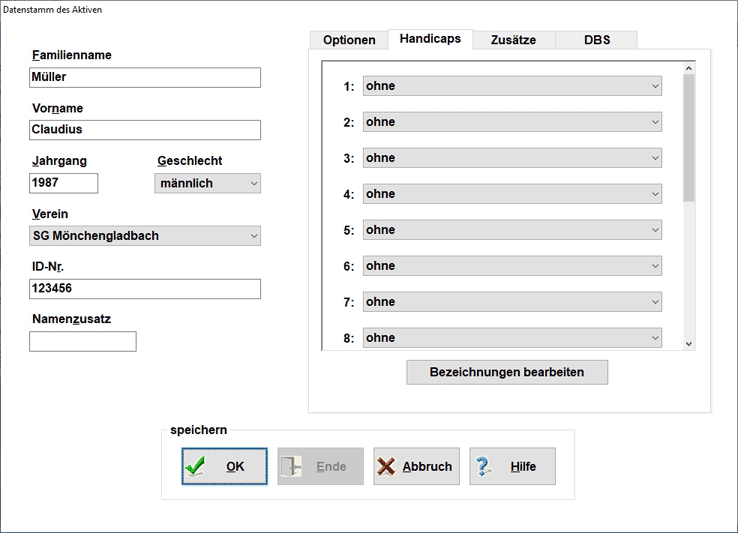Open the DBS tab
The image size is (738, 533).
tap(597, 40)
